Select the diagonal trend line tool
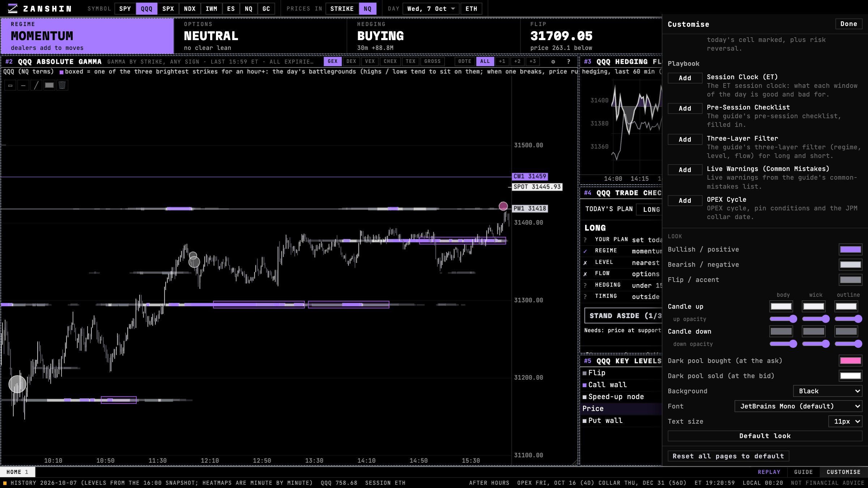This screenshot has width=868, height=488. (x=36, y=85)
